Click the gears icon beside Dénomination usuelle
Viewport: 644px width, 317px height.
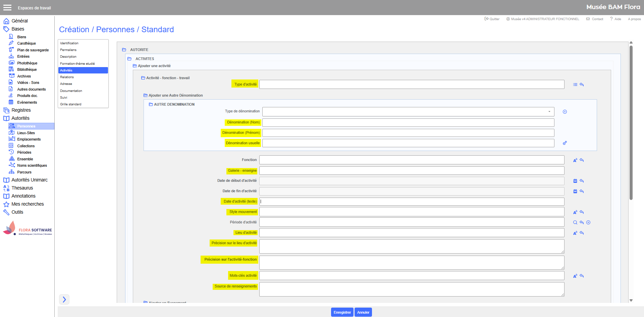click(x=565, y=143)
